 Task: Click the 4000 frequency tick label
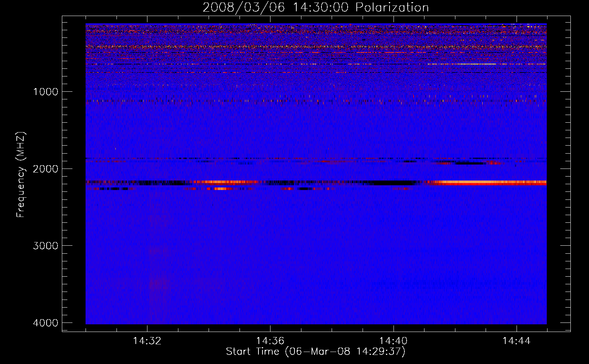[46, 323]
